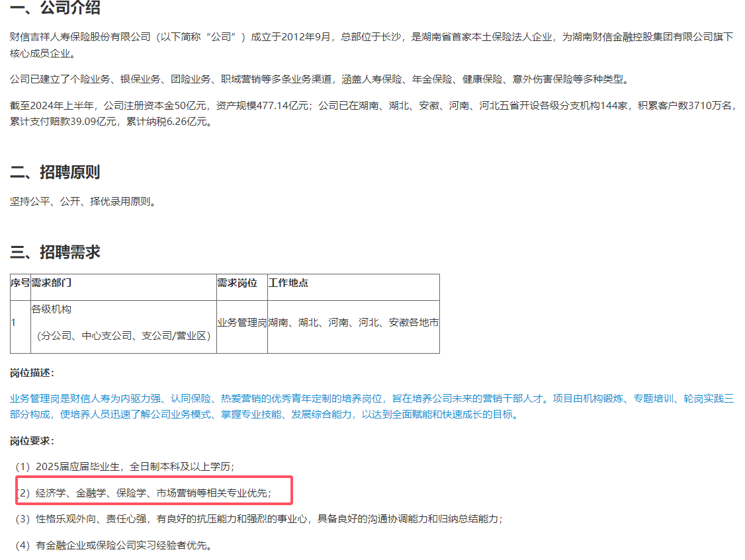Image resolution: width=745 pixels, height=560 pixels.
Task: Click the '岗位要求:' bold label
Action: 32,440
